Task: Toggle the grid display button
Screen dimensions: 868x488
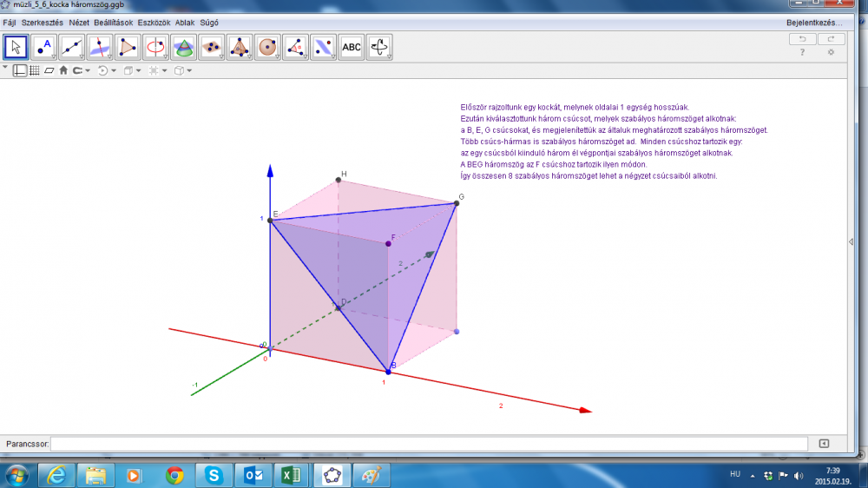Action: (34, 70)
